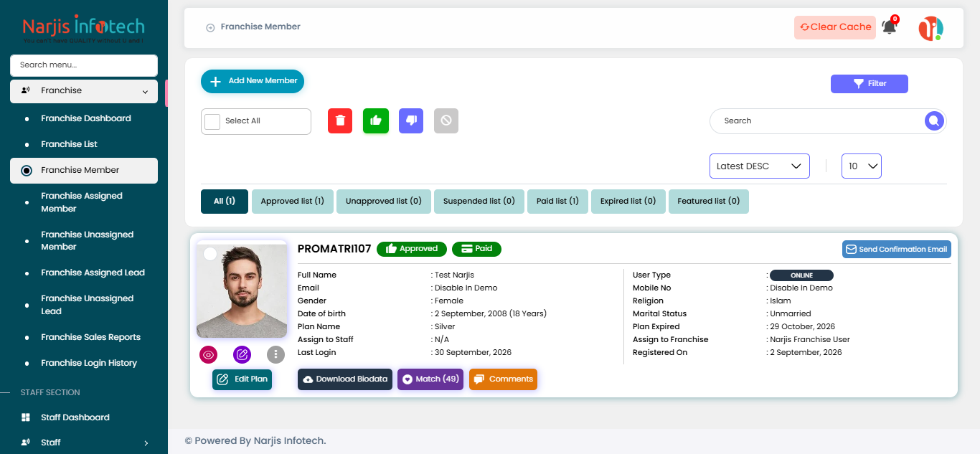Image resolution: width=980 pixels, height=454 pixels.
Task: Select the PROMATRI107 member card checkbox
Action: [x=210, y=254]
